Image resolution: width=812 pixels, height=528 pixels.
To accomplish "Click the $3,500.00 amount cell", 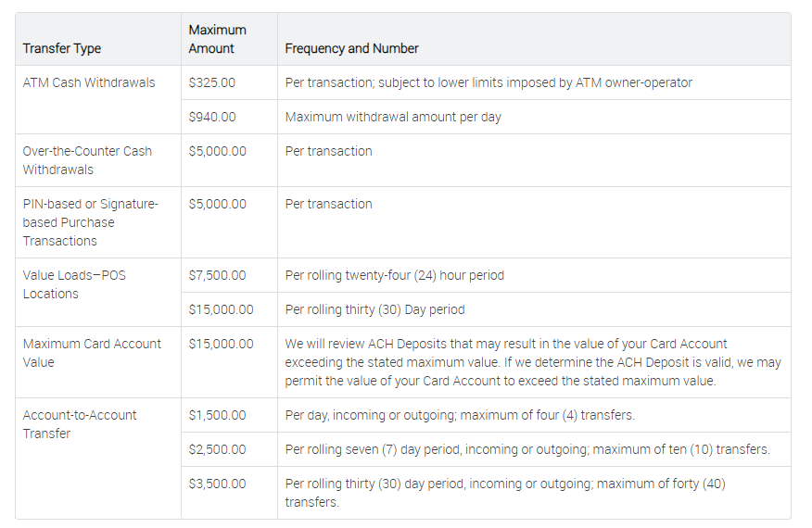I will [217, 484].
